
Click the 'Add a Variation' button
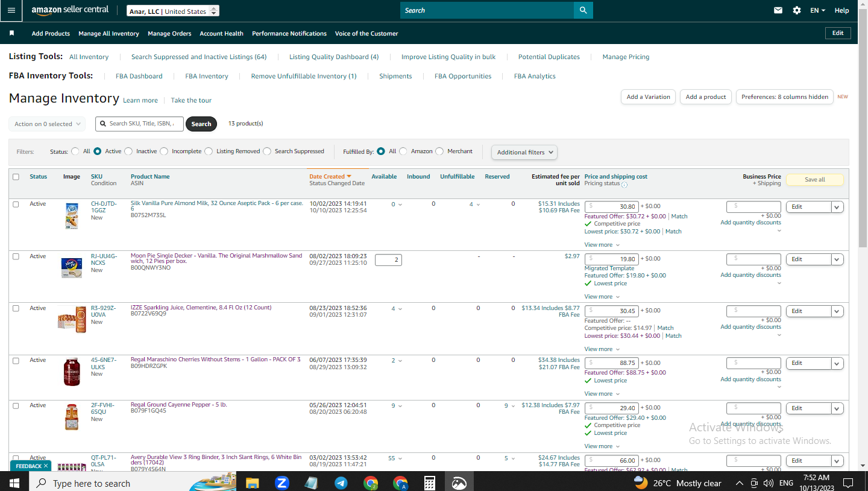coord(648,97)
